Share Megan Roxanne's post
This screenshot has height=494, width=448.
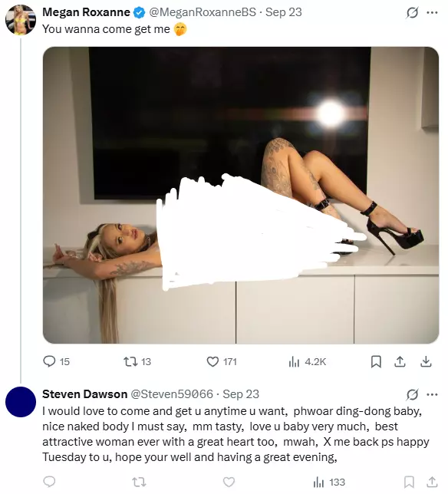(400, 361)
